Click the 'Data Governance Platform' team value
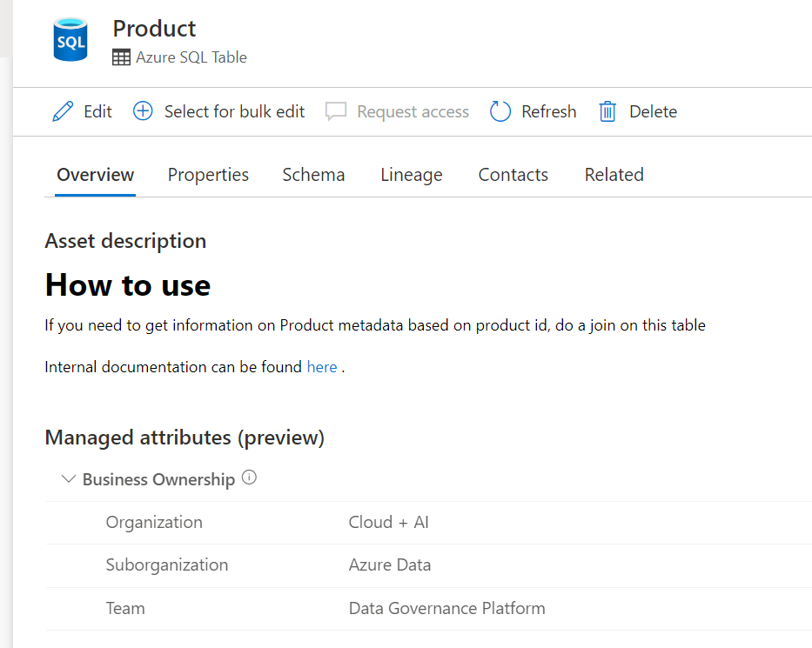812x648 pixels. [x=446, y=608]
